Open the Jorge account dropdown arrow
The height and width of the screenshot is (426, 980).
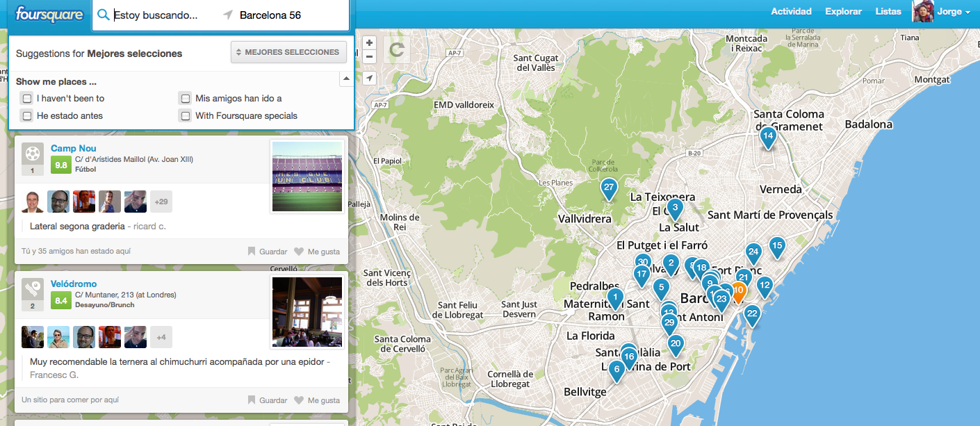pos(967,13)
